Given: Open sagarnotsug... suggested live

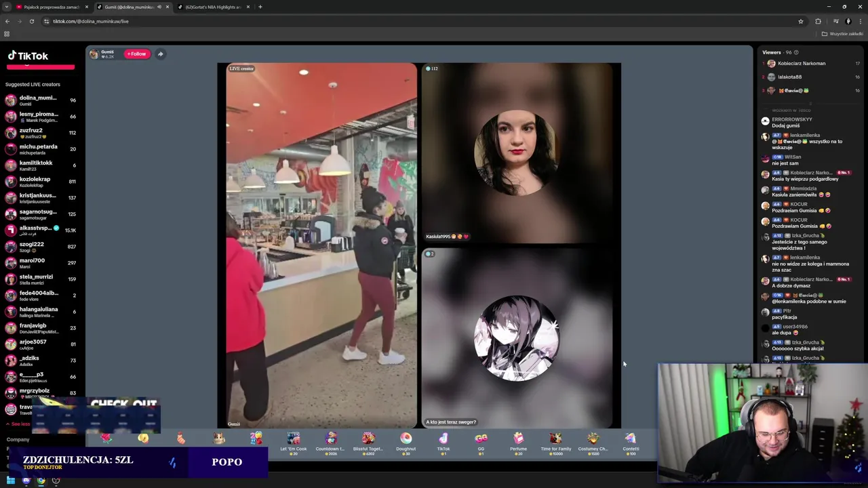Looking at the screenshot, I should click(41, 214).
